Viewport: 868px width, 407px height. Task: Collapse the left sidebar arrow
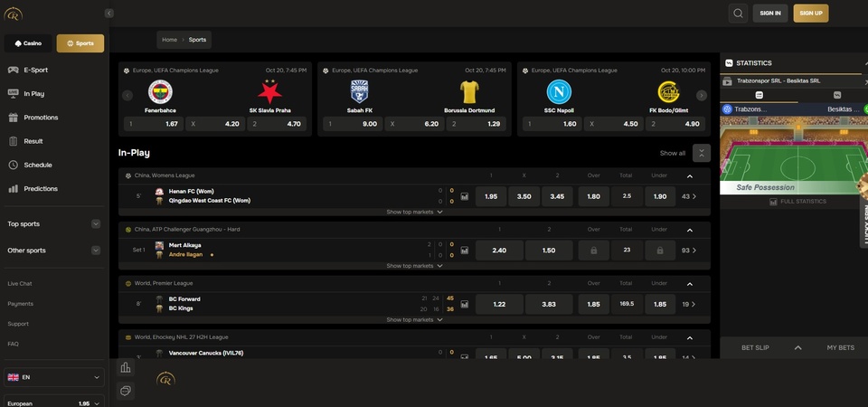pyautogui.click(x=109, y=14)
